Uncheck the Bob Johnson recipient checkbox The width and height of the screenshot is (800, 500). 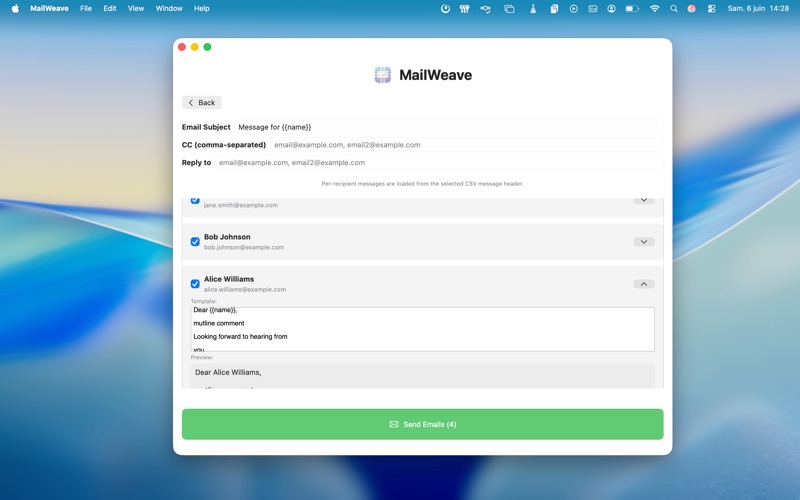point(195,241)
